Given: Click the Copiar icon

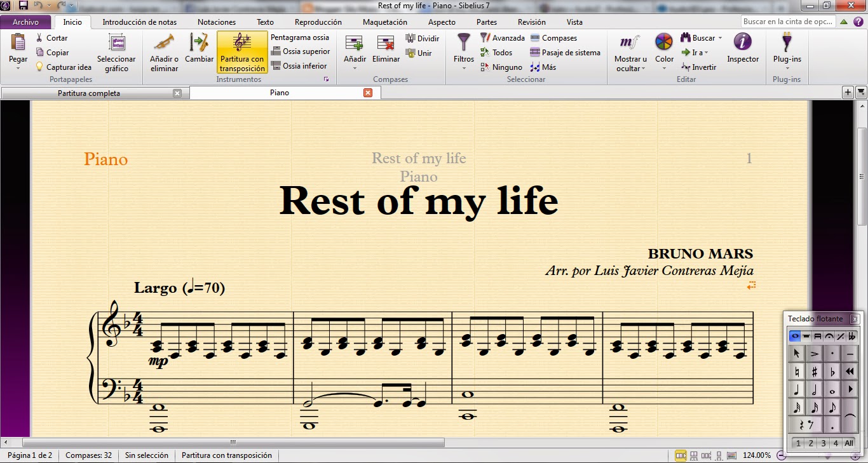Looking at the screenshot, I should (x=40, y=53).
